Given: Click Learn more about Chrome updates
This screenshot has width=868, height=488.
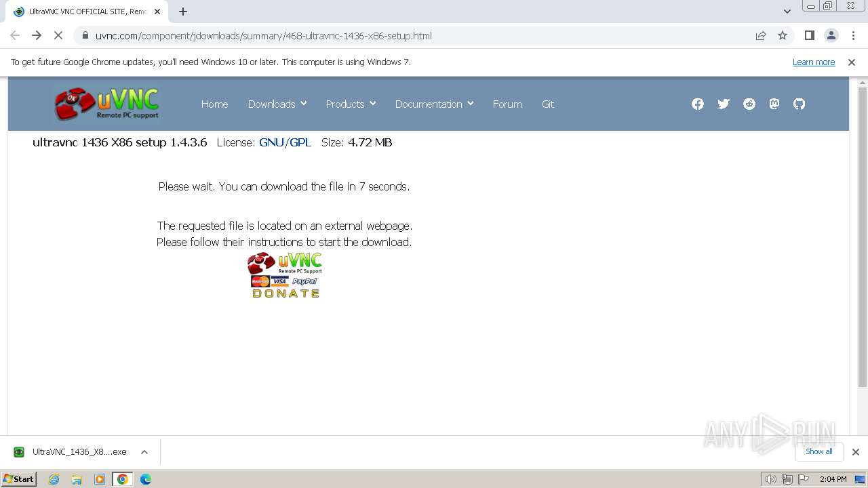Looking at the screenshot, I should (x=814, y=62).
